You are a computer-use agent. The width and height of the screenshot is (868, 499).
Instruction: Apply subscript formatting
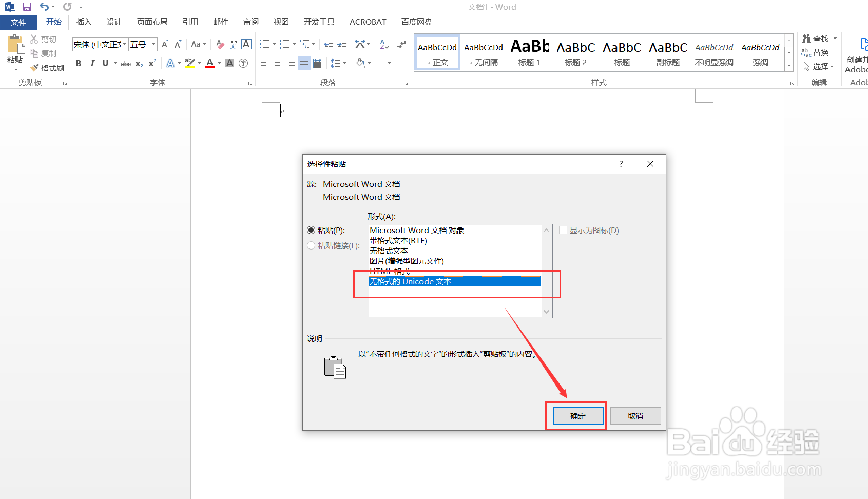pyautogui.click(x=139, y=63)
